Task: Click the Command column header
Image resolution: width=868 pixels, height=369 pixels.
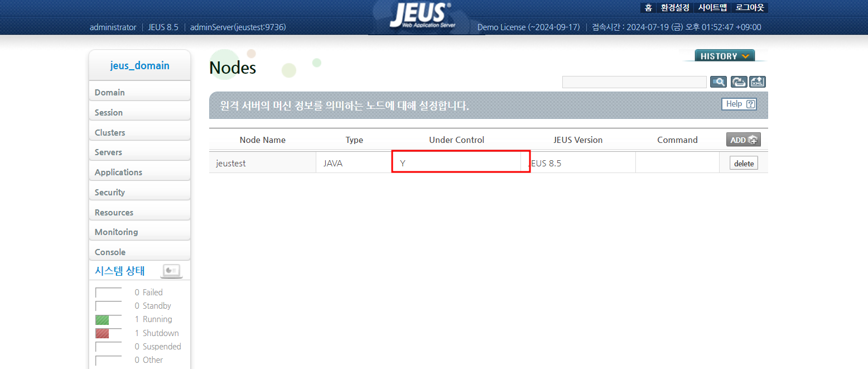Action: (x=677, y=140)
